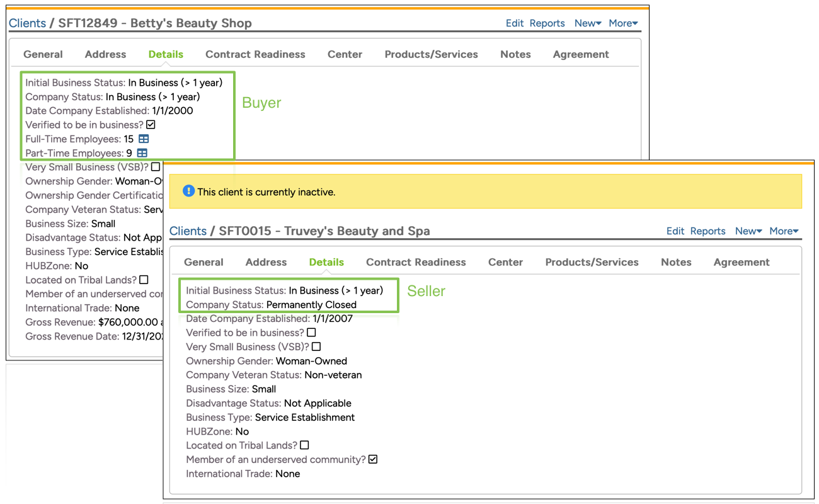The width and height of the screenshot is (819, 504).
Task: Click the table icon beside Full-Time Employees
Action: (x=144, y=139)
